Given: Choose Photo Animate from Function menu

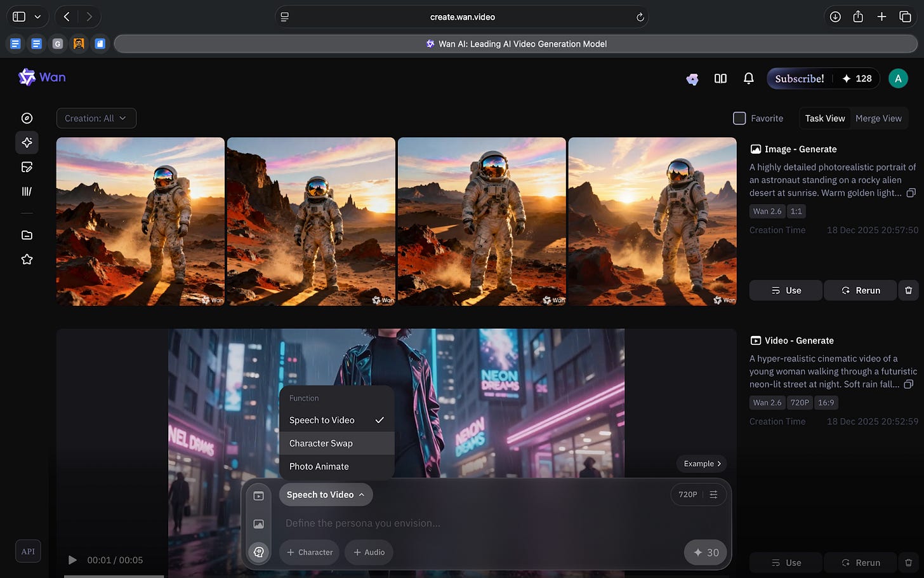Looking at the screenshot, I should 319,466.
